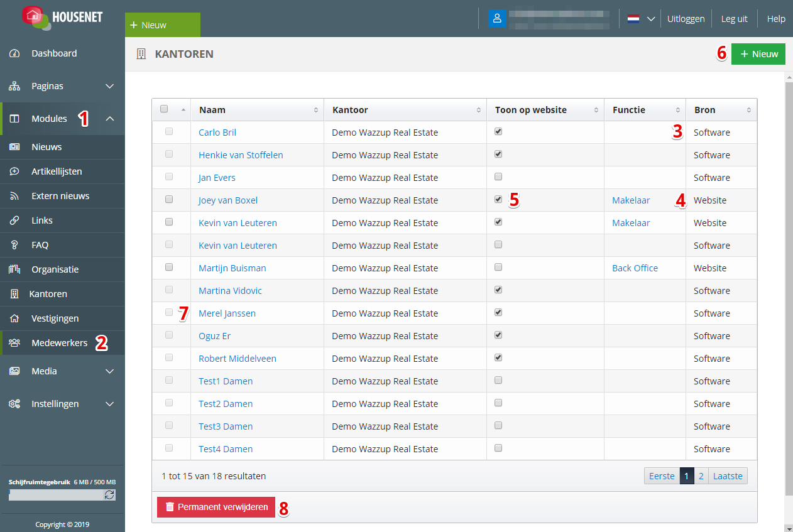
Task: Sort by the Bron column sort arrows
Action: (x=748, y=110)
